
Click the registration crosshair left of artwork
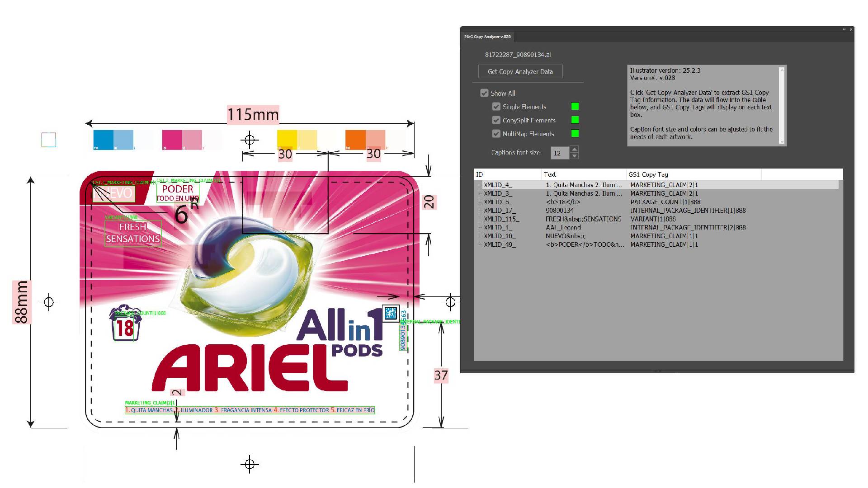coord(49,302)
